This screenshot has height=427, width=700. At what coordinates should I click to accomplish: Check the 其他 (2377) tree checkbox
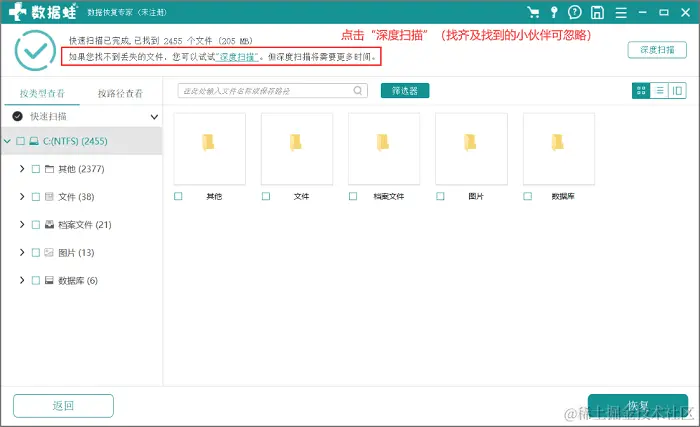pos(36,169)
